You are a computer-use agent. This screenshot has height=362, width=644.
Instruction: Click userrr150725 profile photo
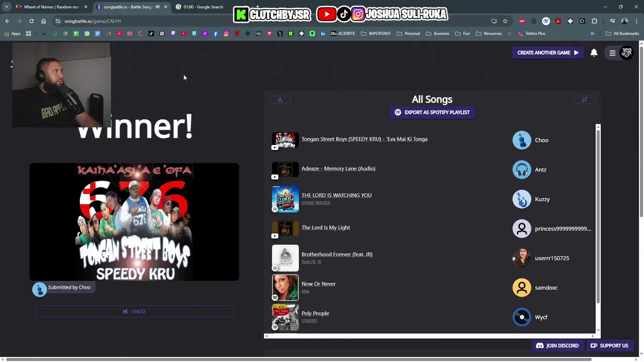coord(522,258)
